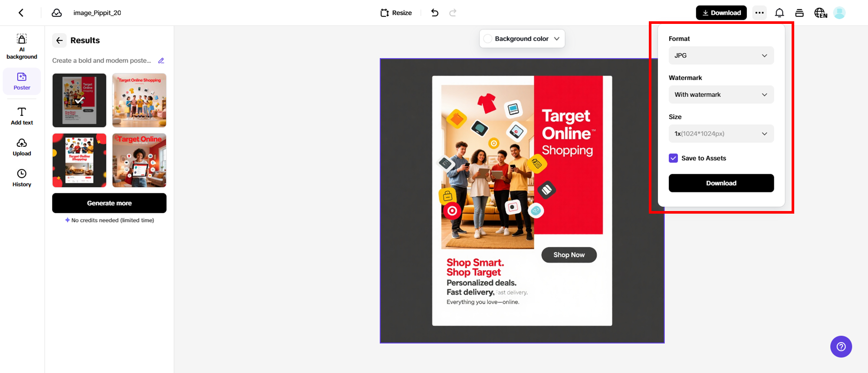Select the Poster tool
868x373 pixels.
click(22, 81)
